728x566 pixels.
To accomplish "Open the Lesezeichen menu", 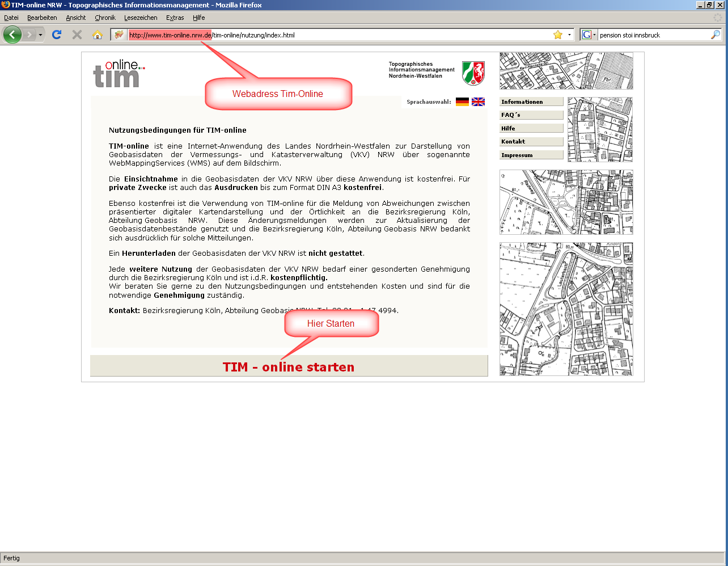I will pyautogui.click(x=141, y=18).
